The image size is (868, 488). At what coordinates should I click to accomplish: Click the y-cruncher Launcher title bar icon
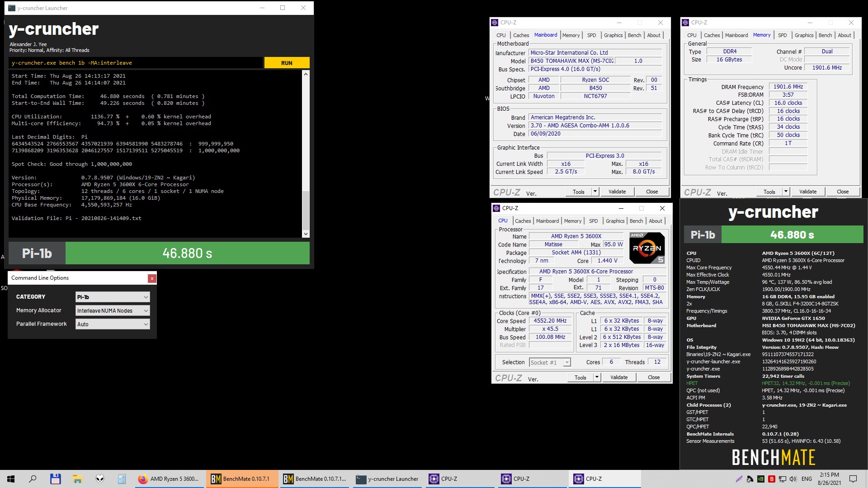point(12,8)
